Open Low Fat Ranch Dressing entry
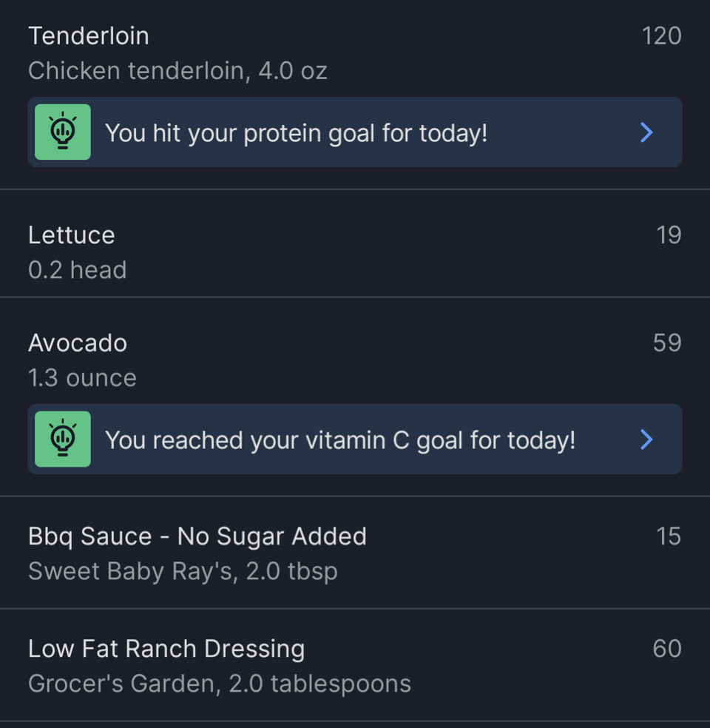 point(355,665)
